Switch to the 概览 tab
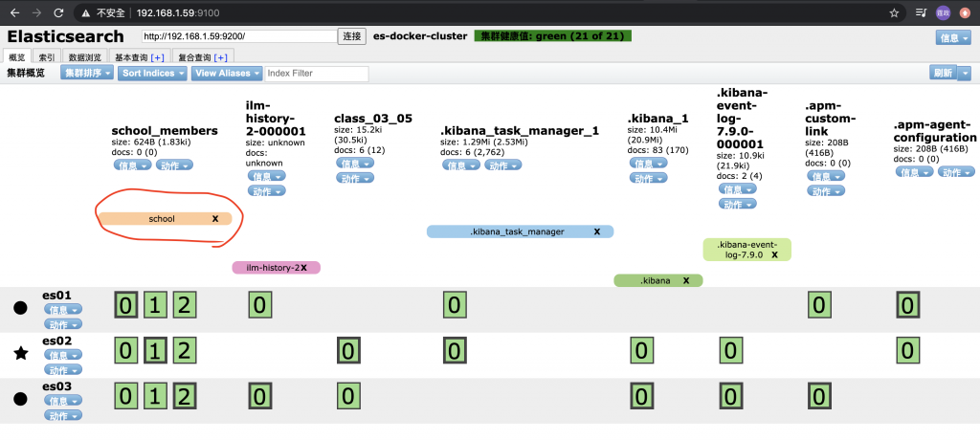The height and width of the screenshot is (440, 980). click(16, 56)
